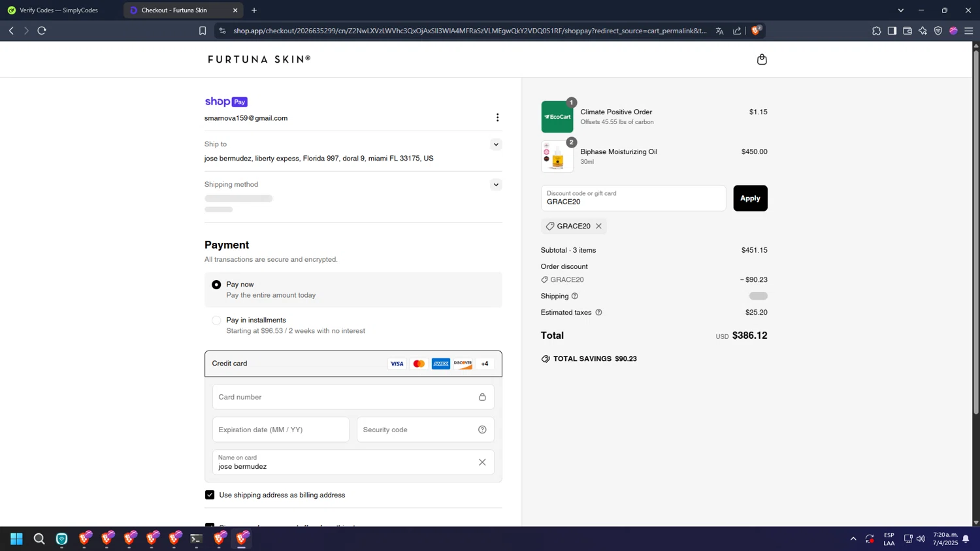Click the Card number field
The width and height of the screenshot is (980, 551).
(353, 397)
